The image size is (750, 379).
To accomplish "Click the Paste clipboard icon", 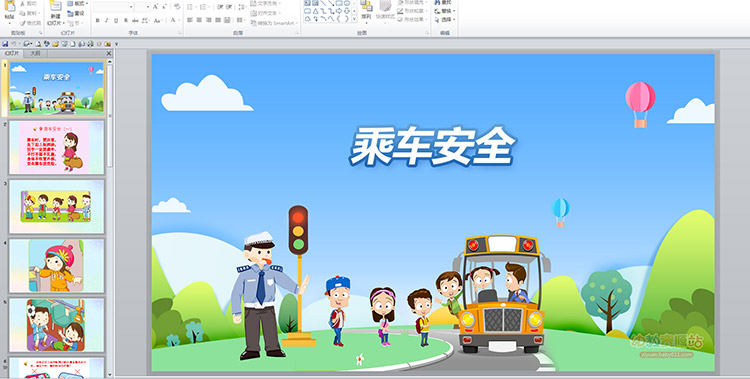I will (x=9, y=11).
